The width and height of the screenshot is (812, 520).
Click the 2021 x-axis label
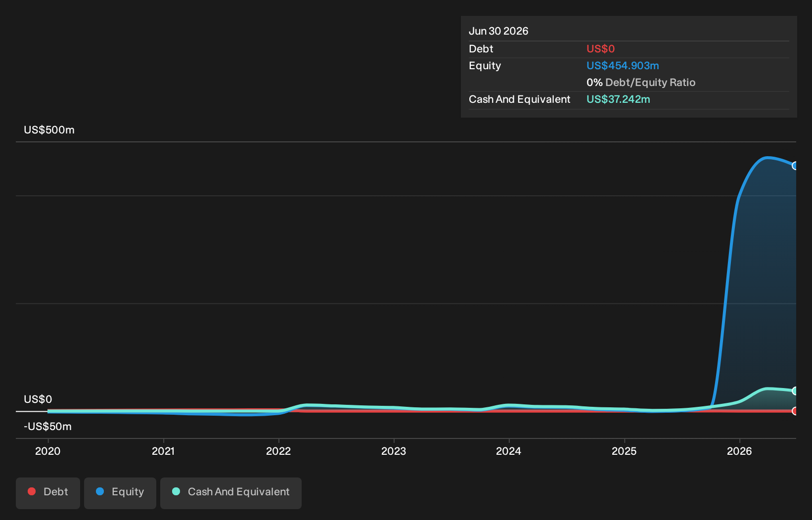(163, 451)
